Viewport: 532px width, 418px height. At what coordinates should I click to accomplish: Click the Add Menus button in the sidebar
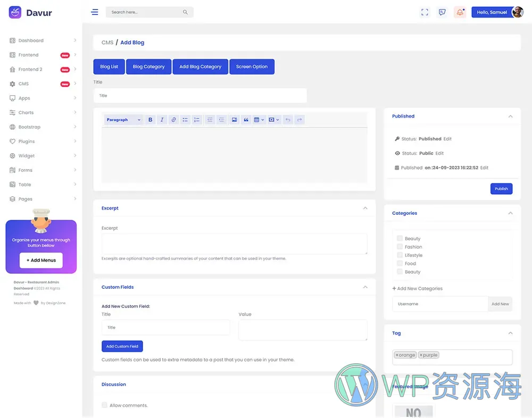click(41, 260)
